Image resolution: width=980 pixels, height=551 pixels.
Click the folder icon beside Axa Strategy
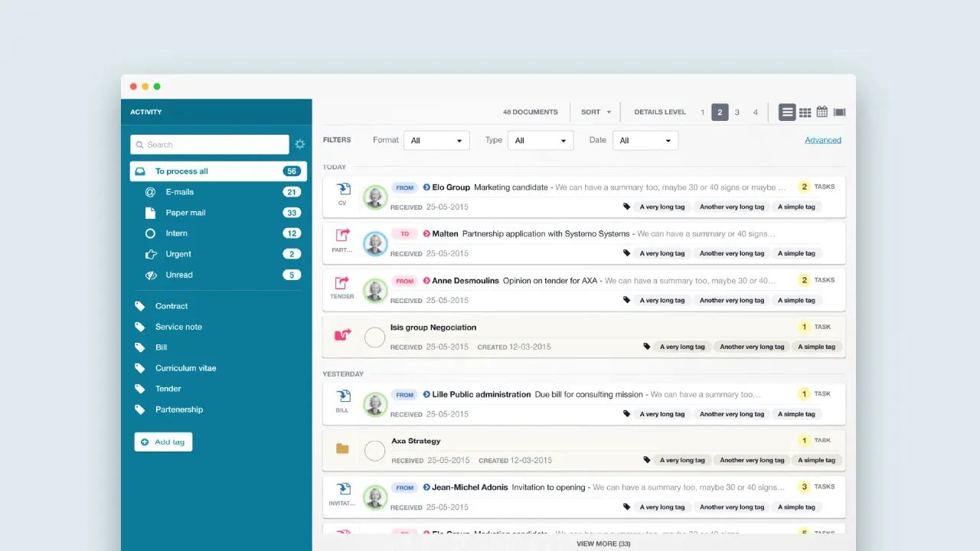[x=342, y=448]
